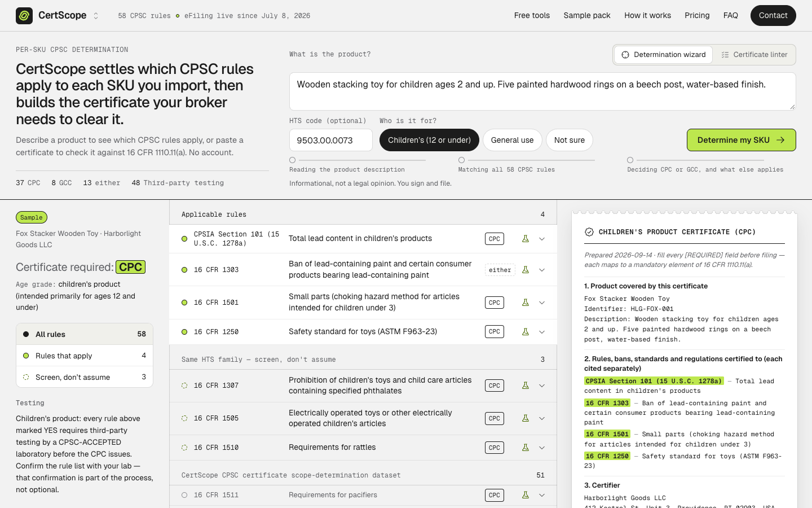Expand the 16 CFR 1501 rule row

tap(542, 303)
